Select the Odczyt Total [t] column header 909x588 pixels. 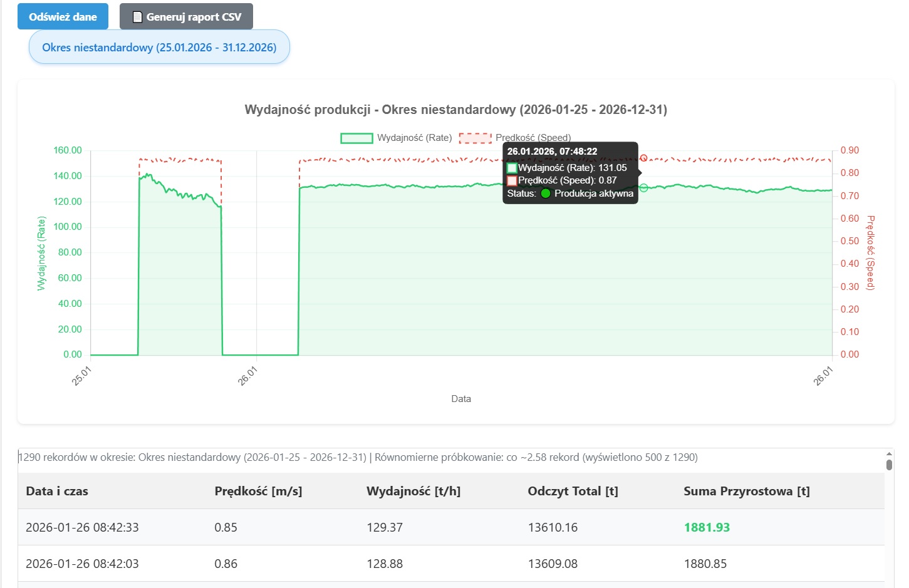(x=573, y=492)
